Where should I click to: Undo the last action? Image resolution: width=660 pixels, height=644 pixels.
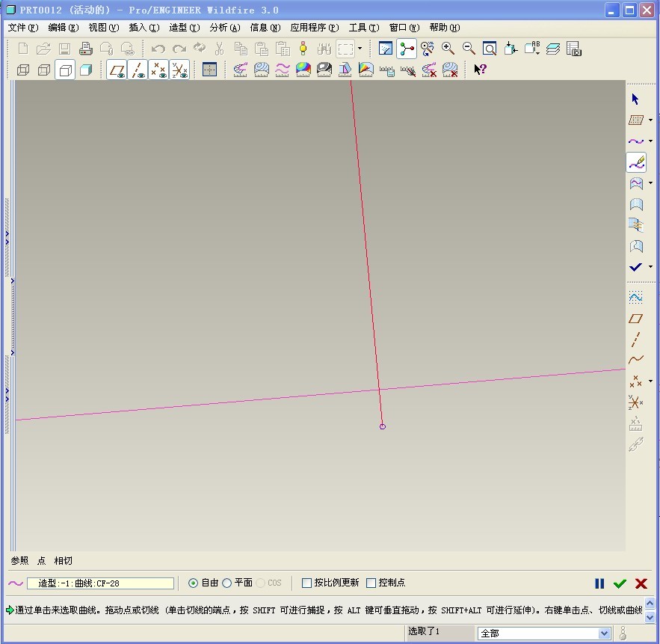coord(158,49)
